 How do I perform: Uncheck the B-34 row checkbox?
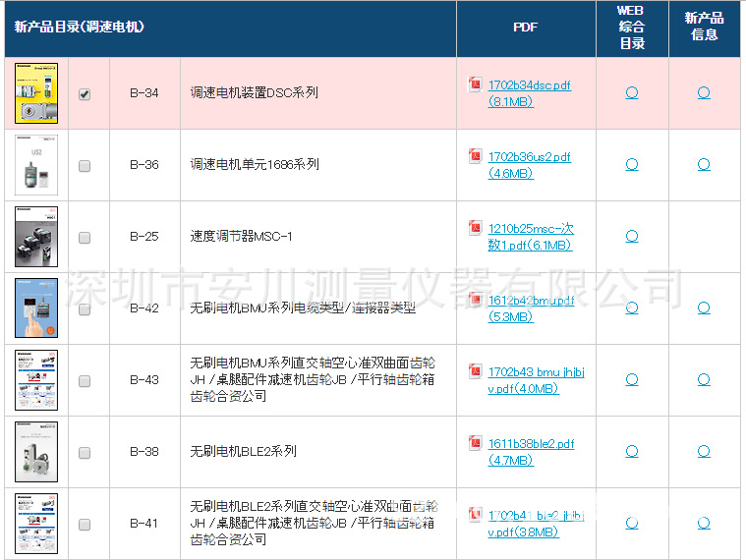coord(85,94)
